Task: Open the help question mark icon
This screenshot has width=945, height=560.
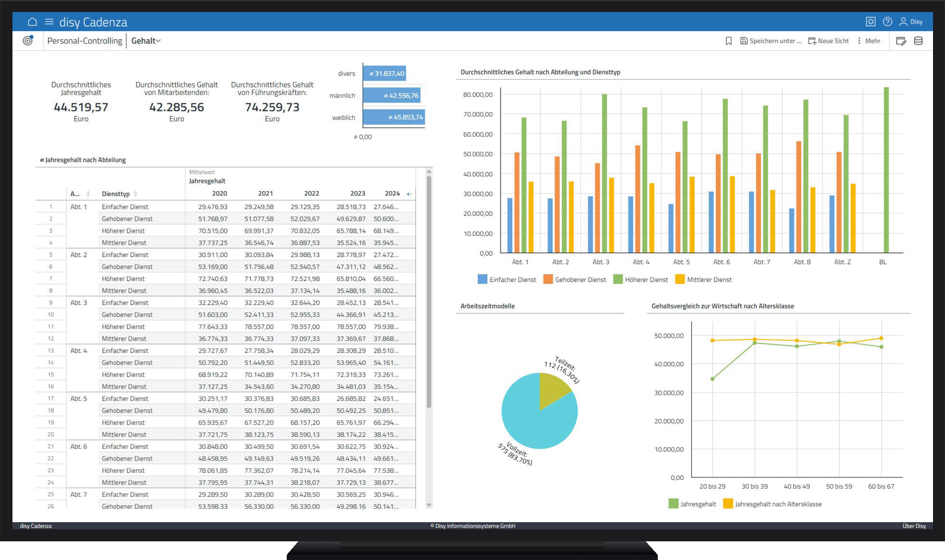Action: pos(887,22)
